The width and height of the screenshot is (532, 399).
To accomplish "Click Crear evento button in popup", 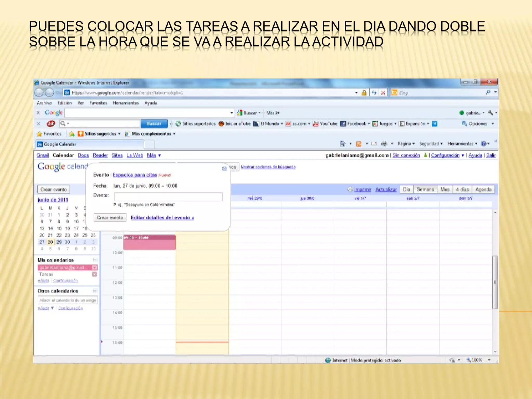I will 110,217.
